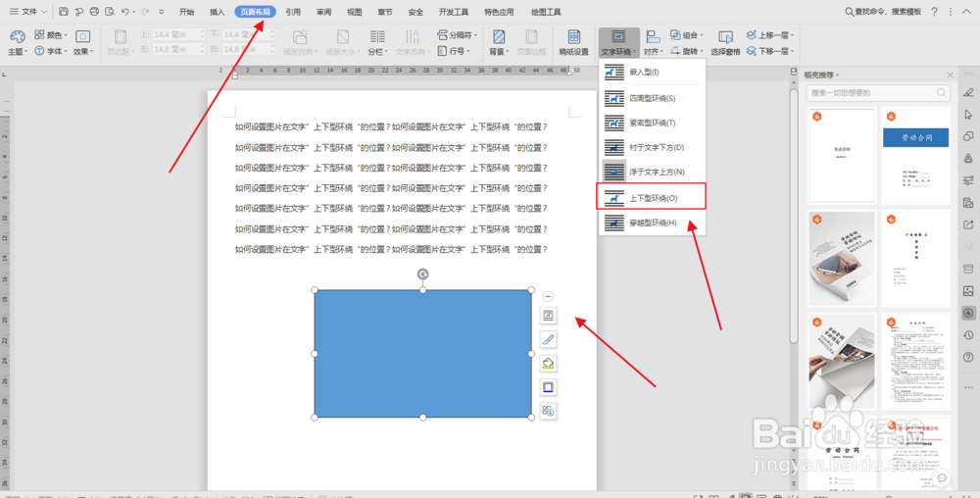
Task: Click the rotation handle above the blue rectangle
Action: pos(423,274)
